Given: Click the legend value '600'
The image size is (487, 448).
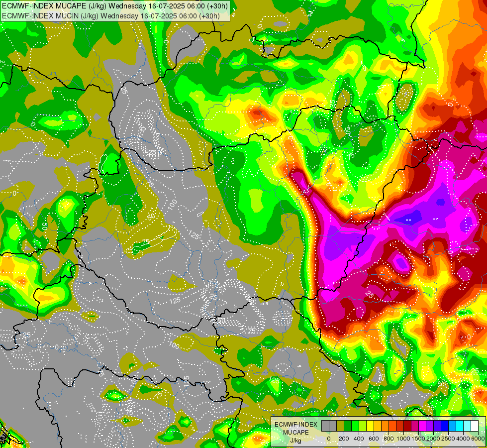Looking at the screenshot, I should click(374, 439).
